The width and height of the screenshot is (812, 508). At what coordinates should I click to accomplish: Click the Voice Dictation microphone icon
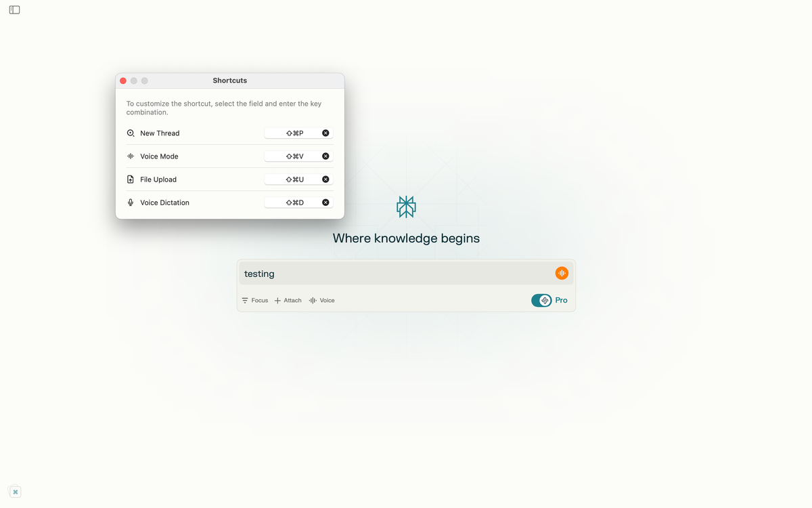130,202
